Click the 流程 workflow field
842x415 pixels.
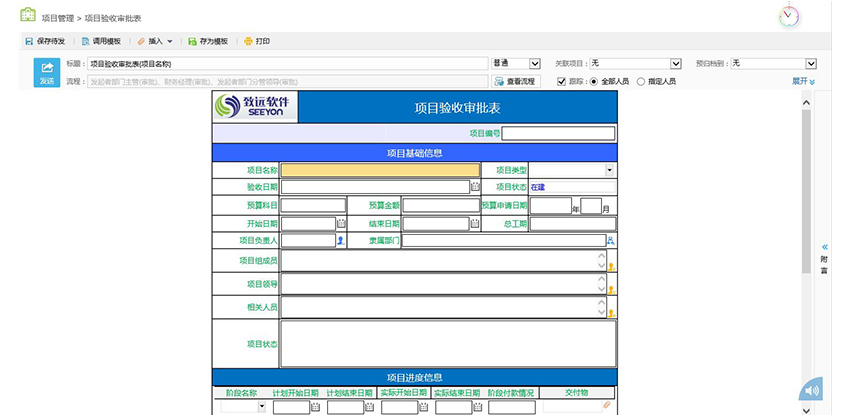288,82
